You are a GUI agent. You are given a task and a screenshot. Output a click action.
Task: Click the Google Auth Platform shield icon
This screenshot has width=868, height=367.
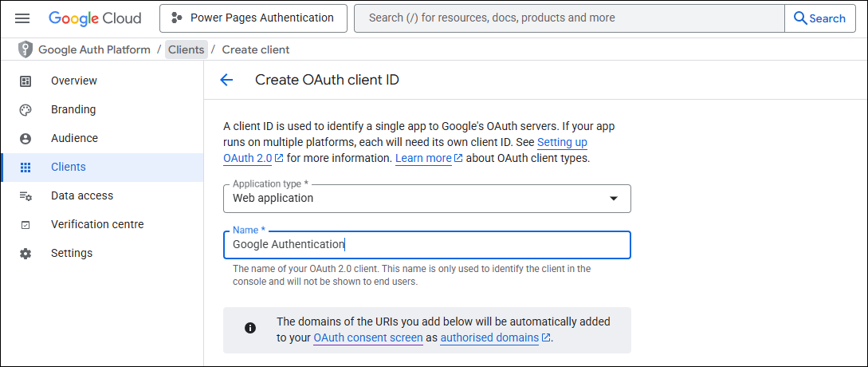(26, 50)
